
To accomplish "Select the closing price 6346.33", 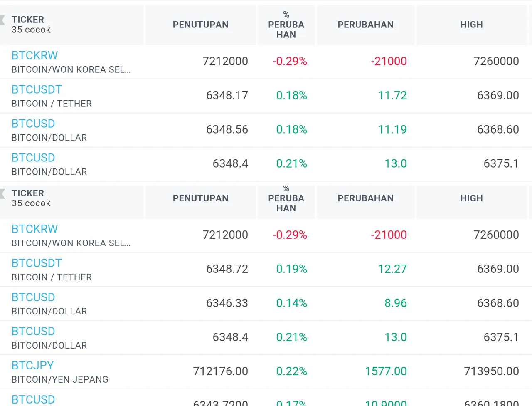I will [x=227, y=303].
